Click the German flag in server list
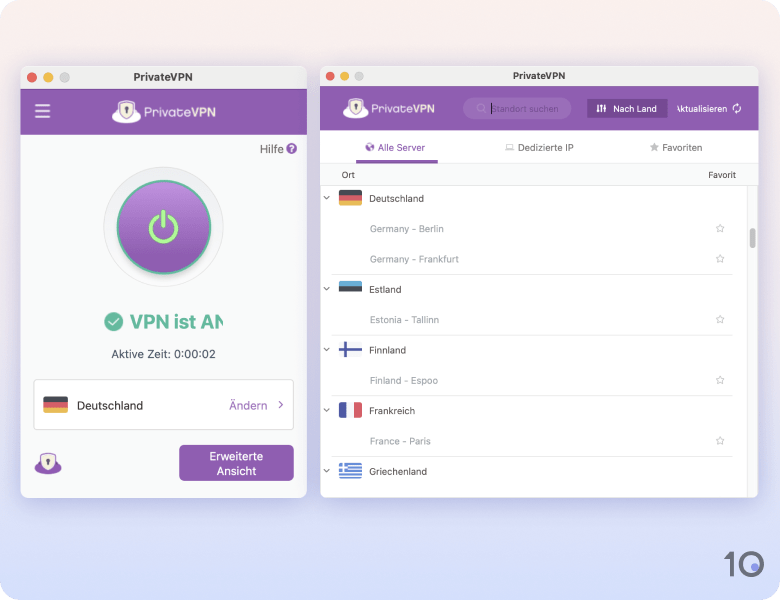The image size is (780, 600). [350, 198]
